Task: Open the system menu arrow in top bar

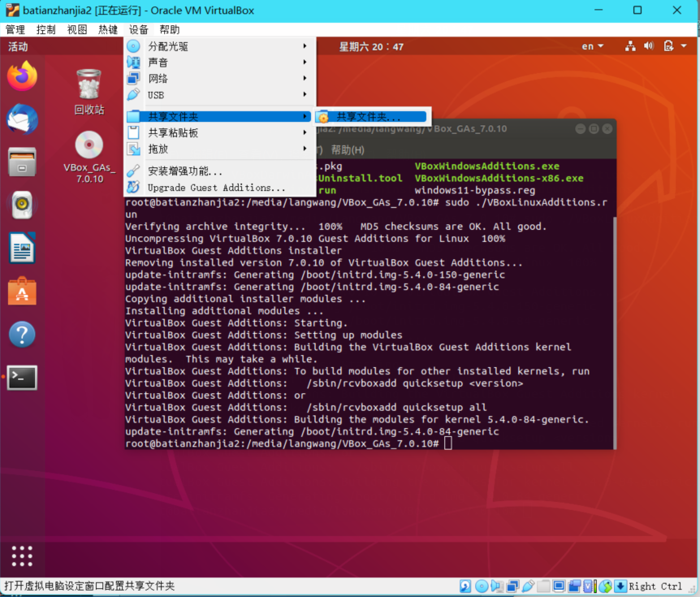Action: [684, 46]
